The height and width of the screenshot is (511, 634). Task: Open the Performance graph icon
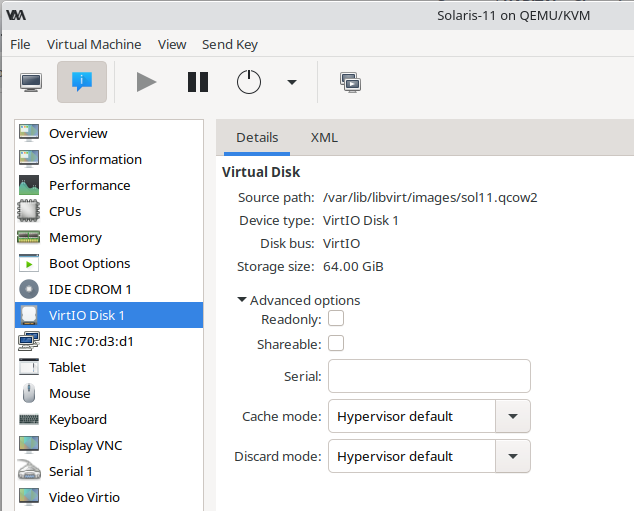[29, 185]
